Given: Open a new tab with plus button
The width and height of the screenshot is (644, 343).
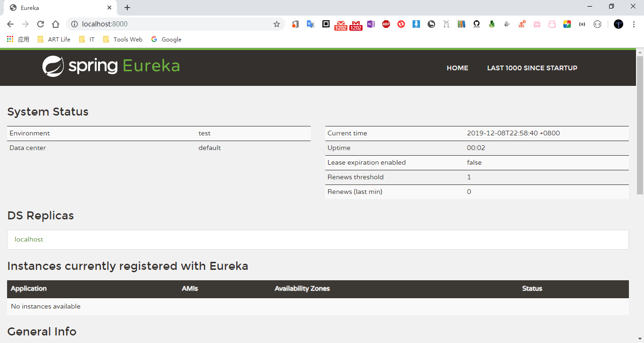Looking at the screenshot, I should pyautogui.click(x=127, y=8).
